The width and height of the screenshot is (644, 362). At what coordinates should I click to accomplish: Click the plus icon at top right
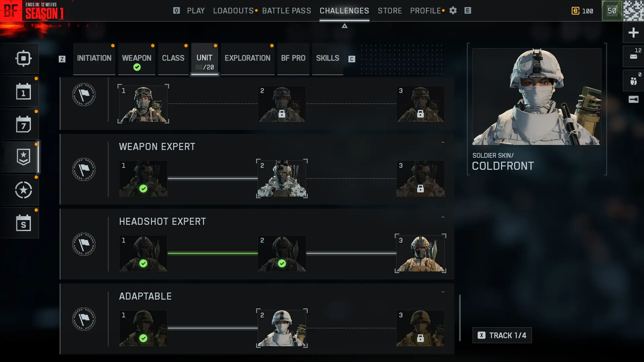pyautogui.click(x=633, y=33)
